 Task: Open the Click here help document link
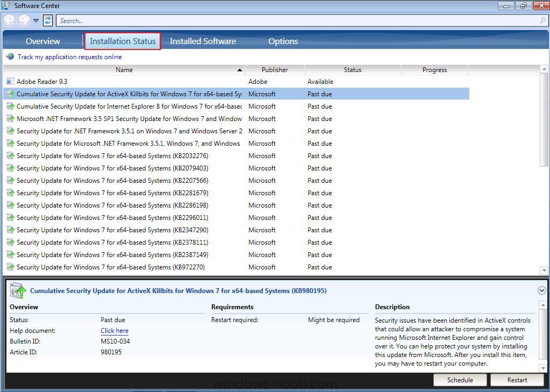coord(115,331)
